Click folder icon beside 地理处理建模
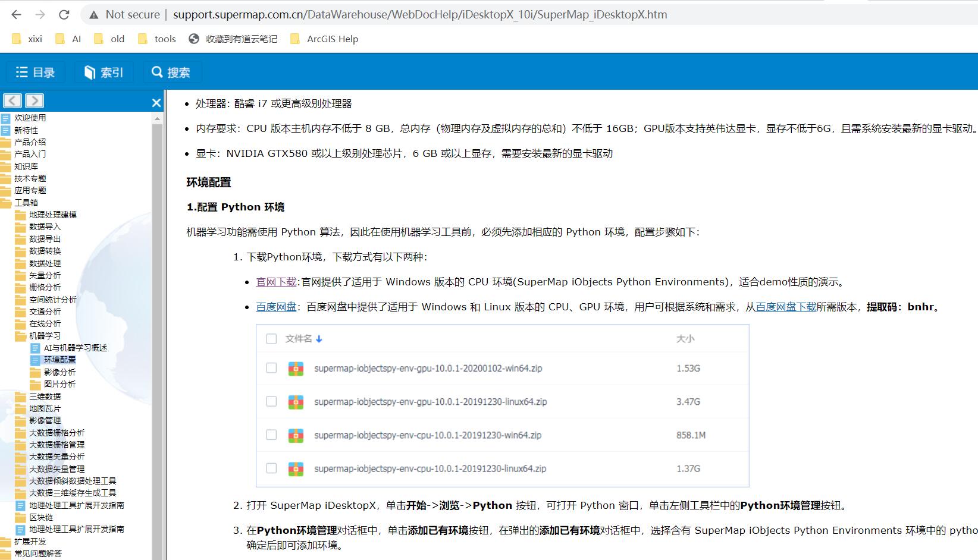The image size is (978, 560). (x=21, y=215)
